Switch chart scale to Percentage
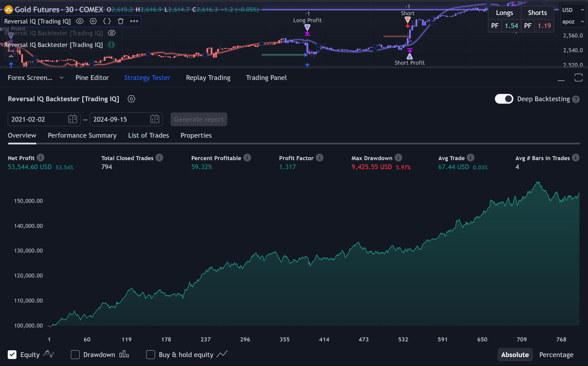Image resolution: width=588 pixels, height=366 pixels. [556, 355]
